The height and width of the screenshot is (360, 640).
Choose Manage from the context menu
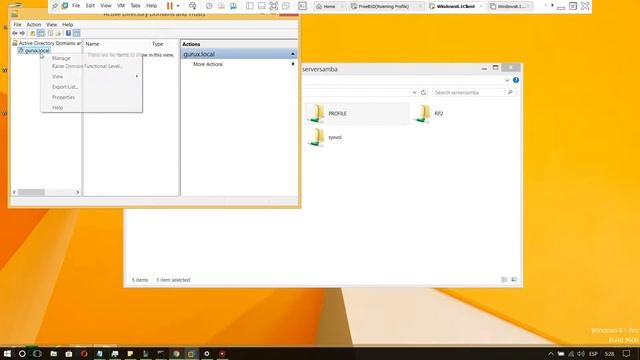[x=61, y=58]
